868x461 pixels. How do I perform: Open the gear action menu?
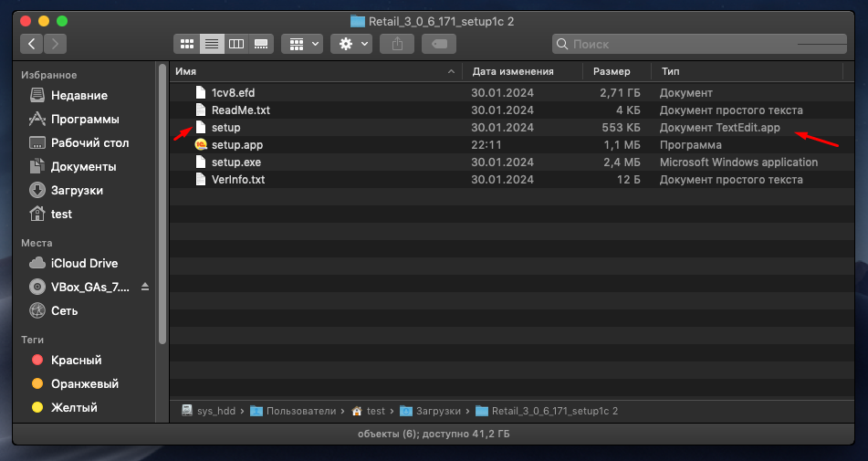click(x=351, y=44)
